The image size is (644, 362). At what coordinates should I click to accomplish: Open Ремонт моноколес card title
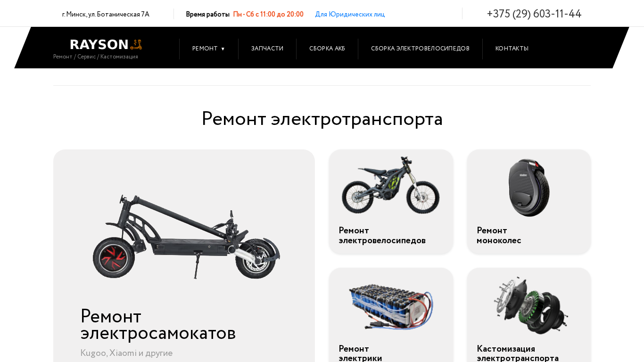coord(499,236)
